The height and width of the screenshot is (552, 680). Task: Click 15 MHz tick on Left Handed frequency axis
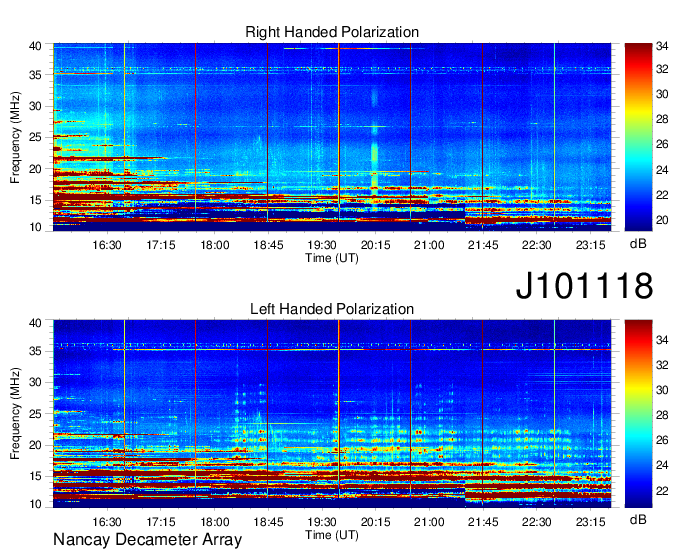35,477
